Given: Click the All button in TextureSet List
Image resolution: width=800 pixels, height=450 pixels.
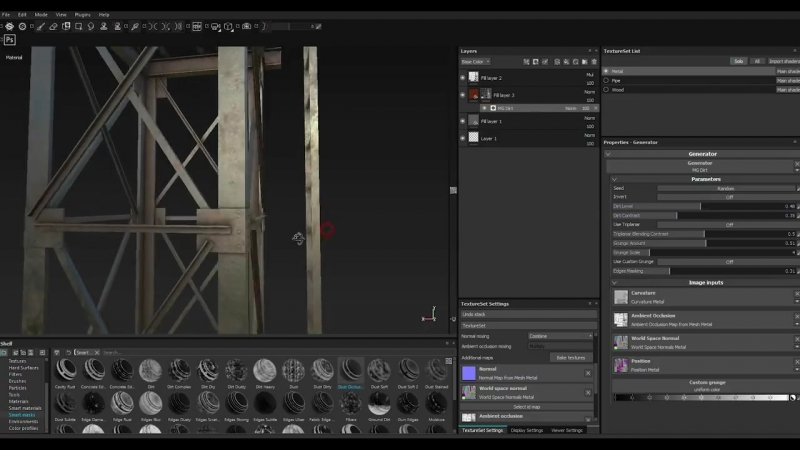Looking at the screenshot, I should [757, 61].
